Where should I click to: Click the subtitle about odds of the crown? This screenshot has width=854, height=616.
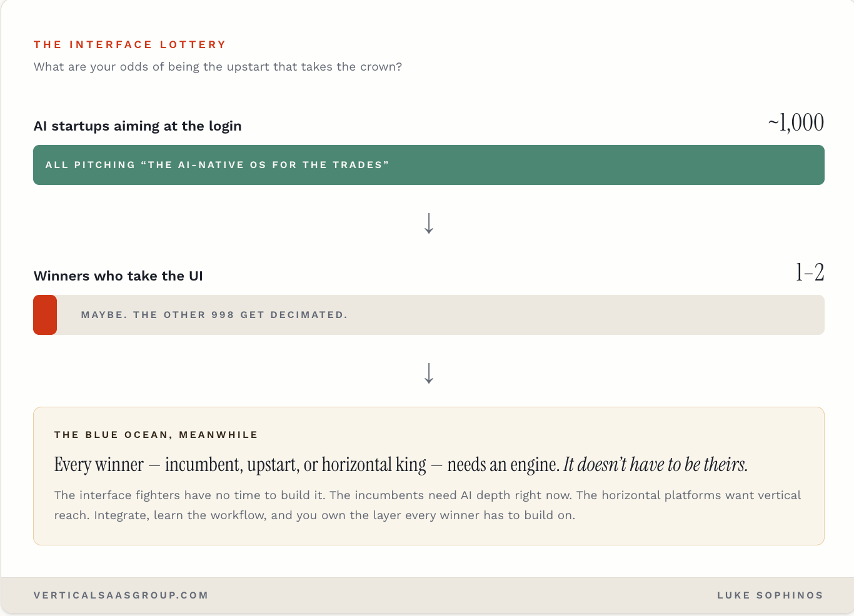[x=218, y=67]
